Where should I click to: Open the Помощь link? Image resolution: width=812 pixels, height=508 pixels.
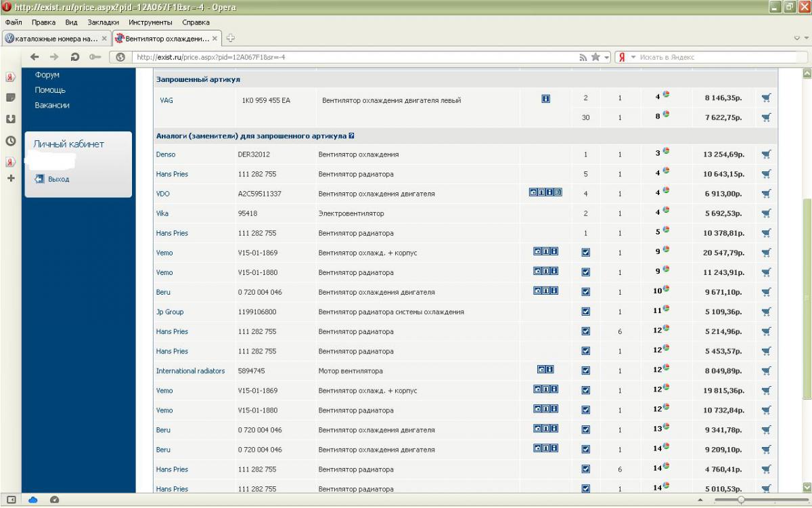pos(50,90)
